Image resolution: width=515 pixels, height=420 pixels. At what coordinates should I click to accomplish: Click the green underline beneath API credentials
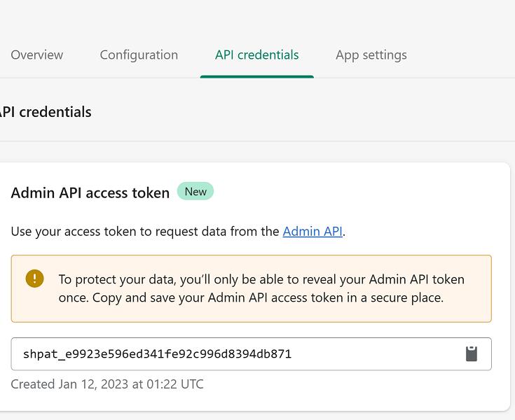256,76
